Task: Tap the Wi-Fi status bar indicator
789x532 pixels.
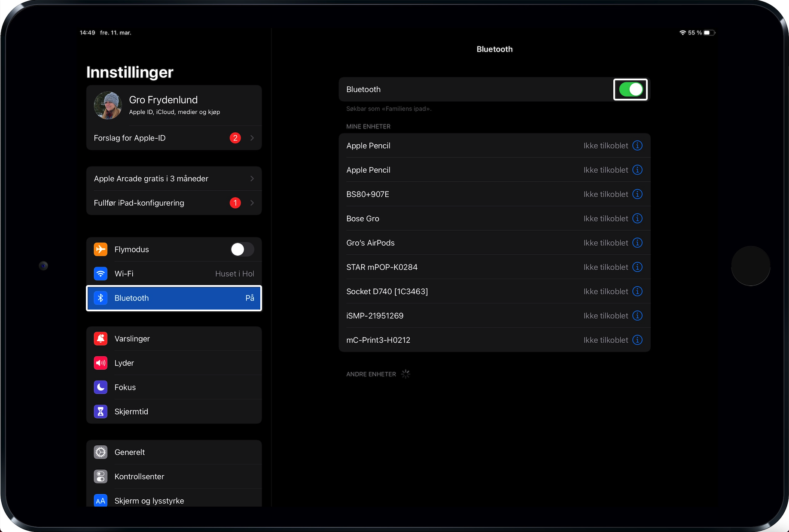Action: tap(682, 33)
